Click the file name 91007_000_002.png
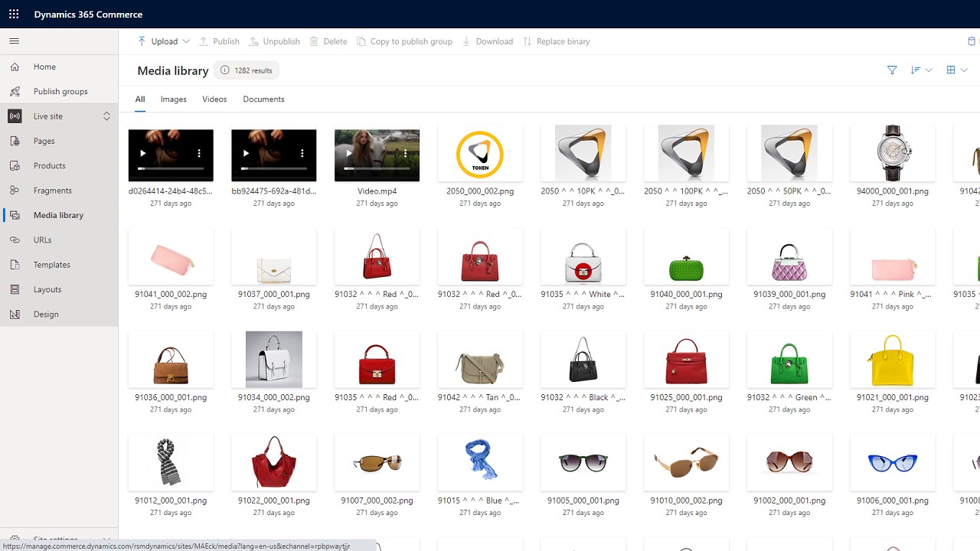This screenshot has width=980, height=551. click(x=377, y=500)
